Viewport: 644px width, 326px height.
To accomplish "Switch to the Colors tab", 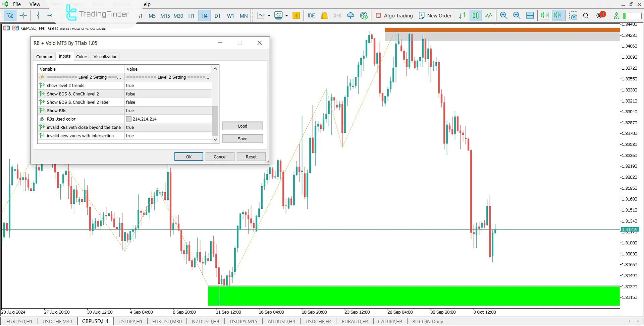I will pos(82,57).
